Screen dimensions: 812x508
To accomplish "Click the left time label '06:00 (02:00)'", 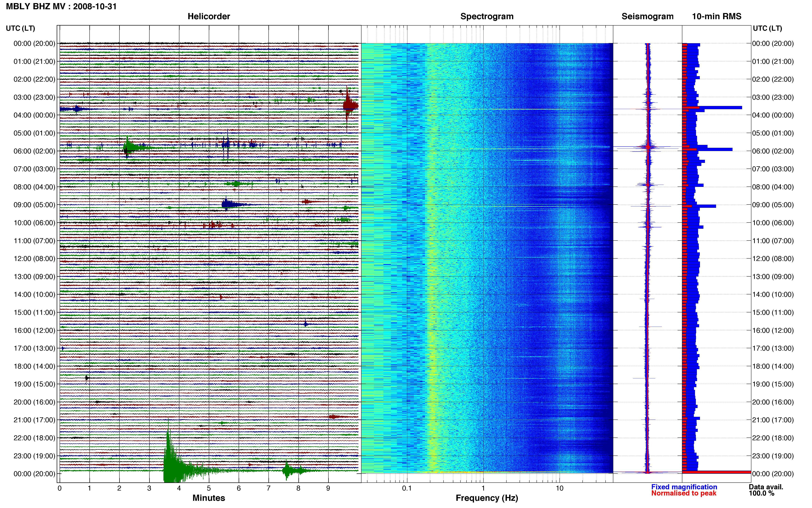I will tap(34, 151).
